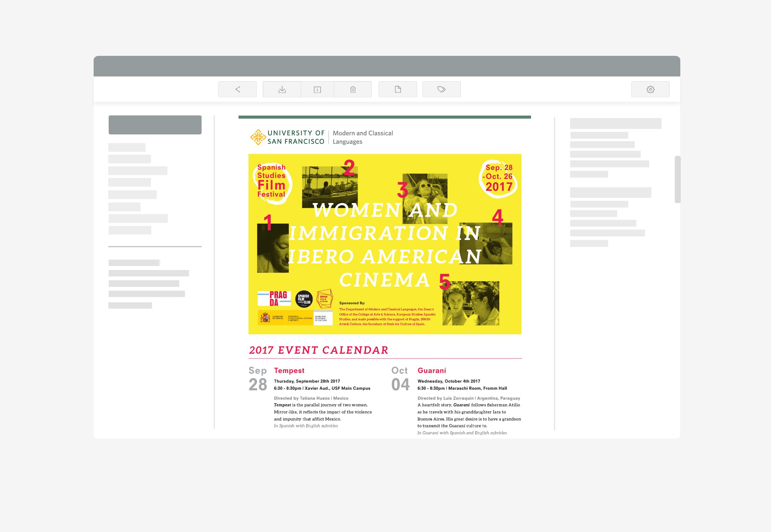Open the Guaraní event title

tap(432, 371)
